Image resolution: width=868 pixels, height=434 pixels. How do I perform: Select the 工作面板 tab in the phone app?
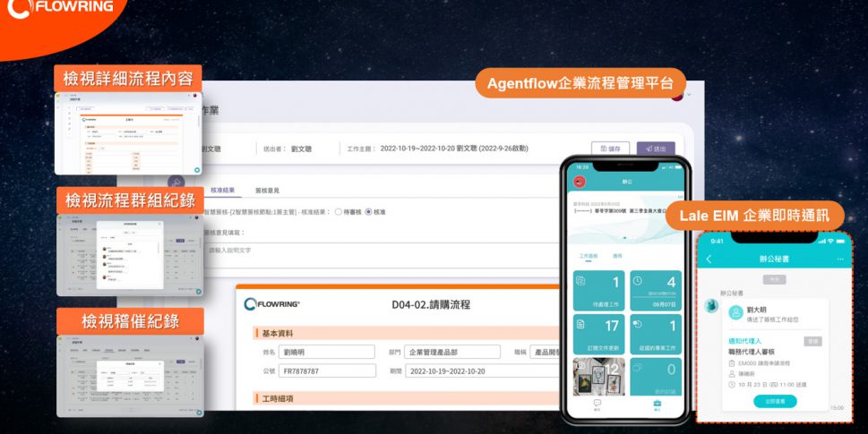tap(588, 257)
